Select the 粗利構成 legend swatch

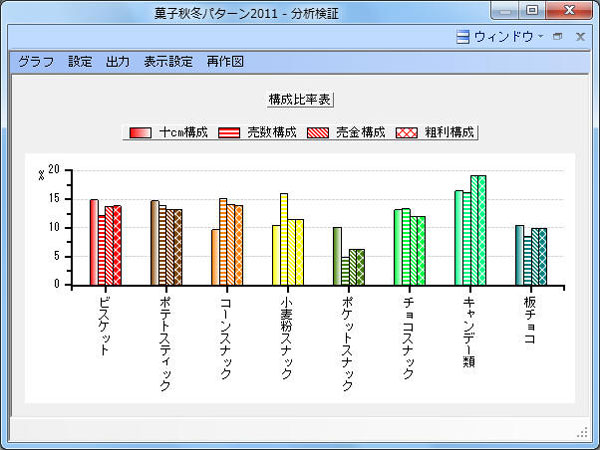pos(406,133)
